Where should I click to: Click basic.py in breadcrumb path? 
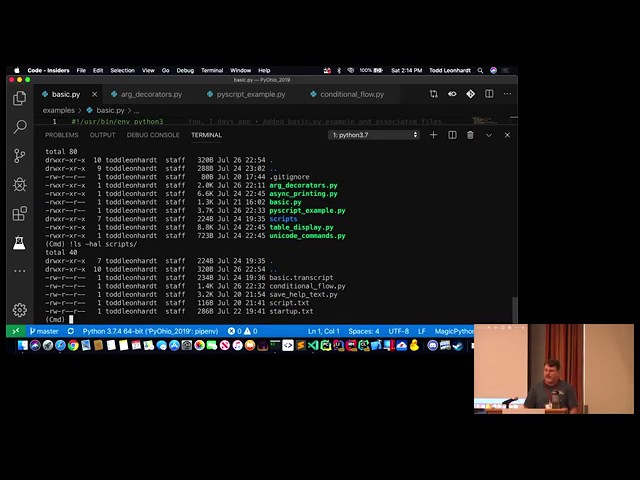click(x=110, y=110)
